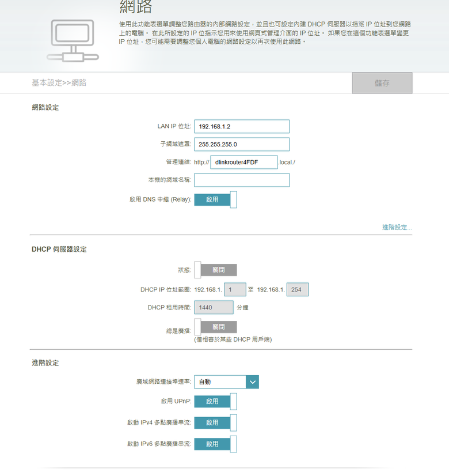
Task: Click the 本機的網域名稱 empty input field
Action: [242, 180]
